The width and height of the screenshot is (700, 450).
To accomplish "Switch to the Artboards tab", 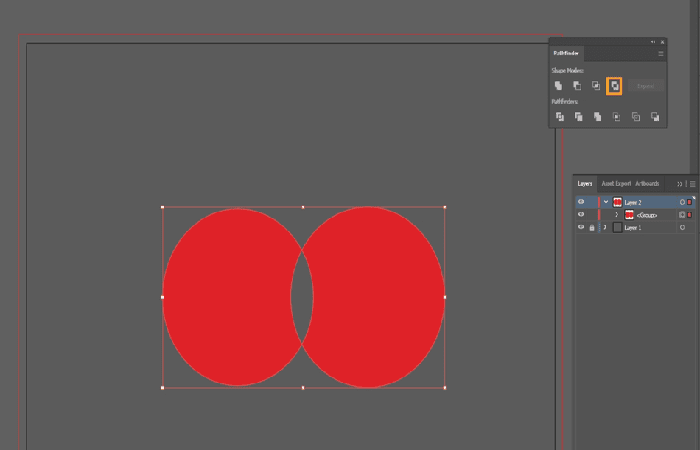I will click(x=647, y=183).
